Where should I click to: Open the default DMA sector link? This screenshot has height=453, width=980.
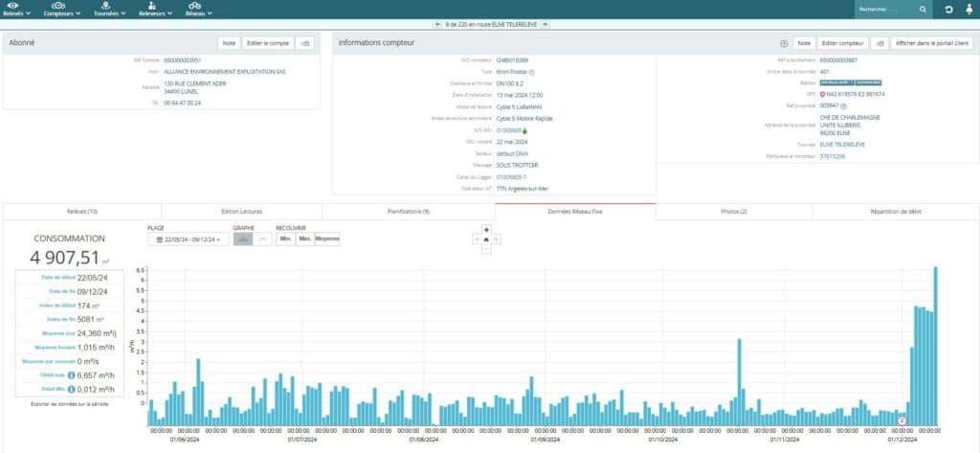tap(513, 153)
